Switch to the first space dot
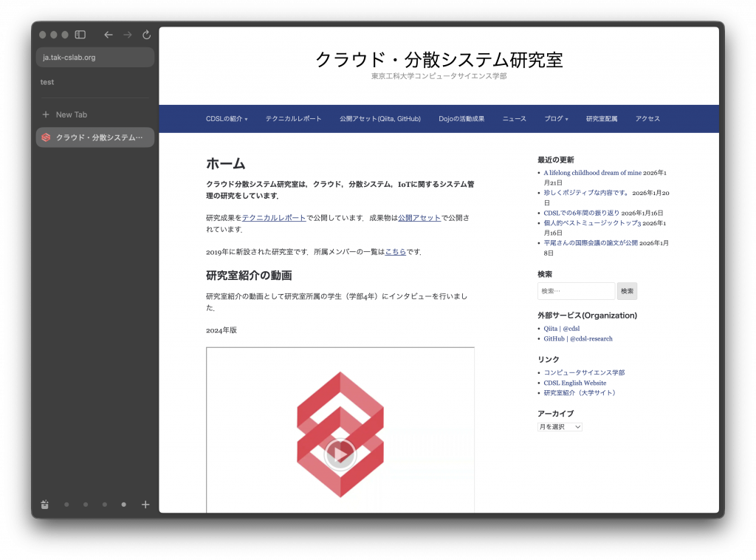The width and height of the screenshot is (756, 560). (x=66, y=505)
